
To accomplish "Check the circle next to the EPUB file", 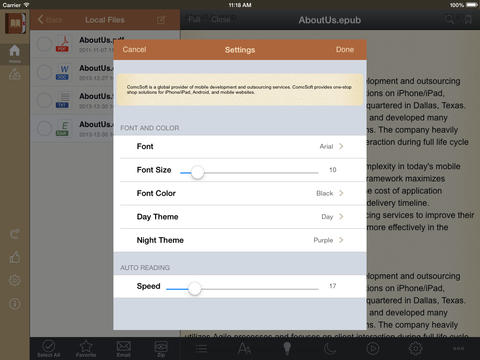I will (x=44, y=128).
